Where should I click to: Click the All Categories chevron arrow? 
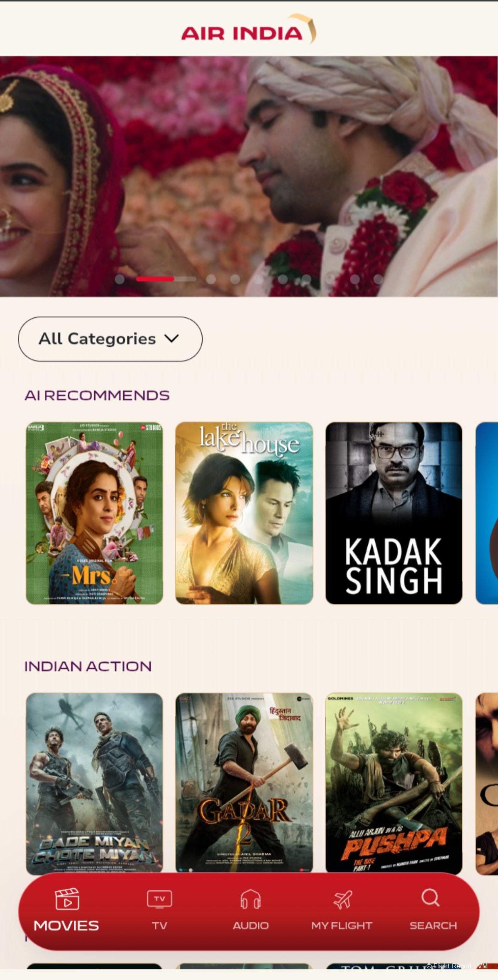[x=171, y=339]
